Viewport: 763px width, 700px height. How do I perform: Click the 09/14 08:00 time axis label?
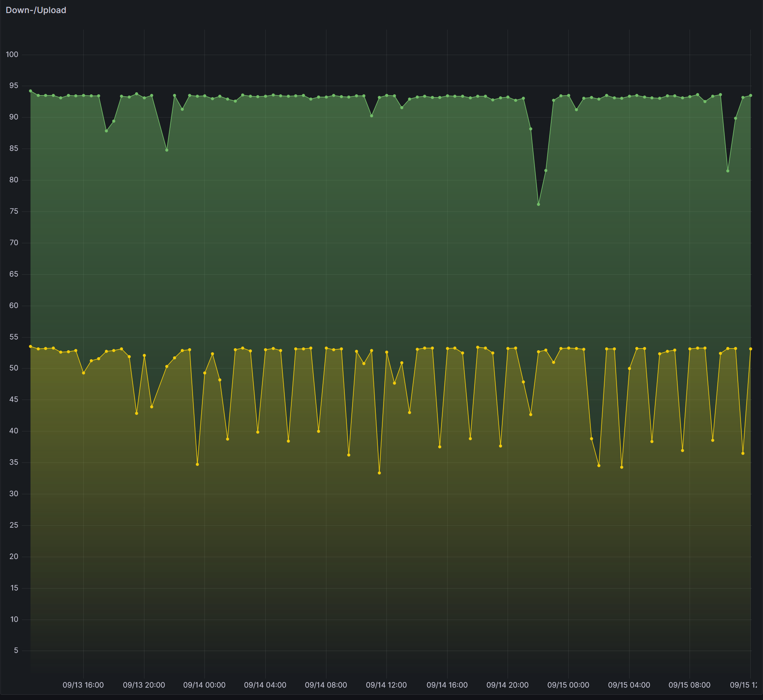coord(326,685)
